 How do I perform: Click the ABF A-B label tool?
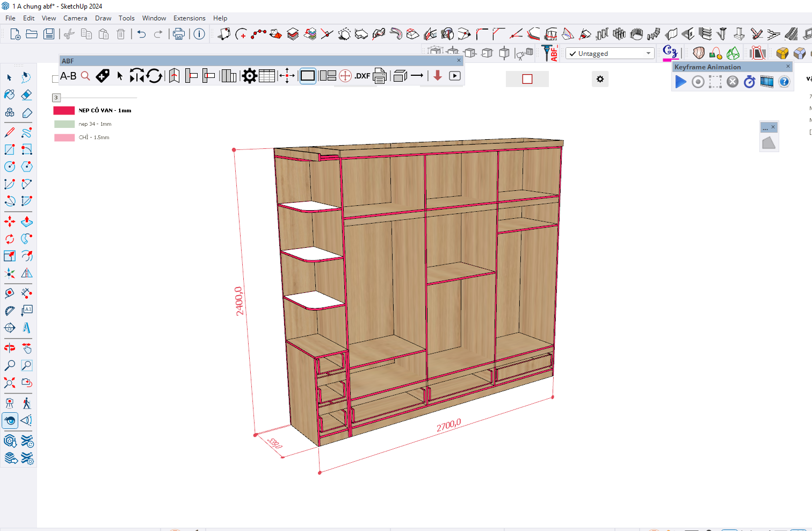(68, 76)
